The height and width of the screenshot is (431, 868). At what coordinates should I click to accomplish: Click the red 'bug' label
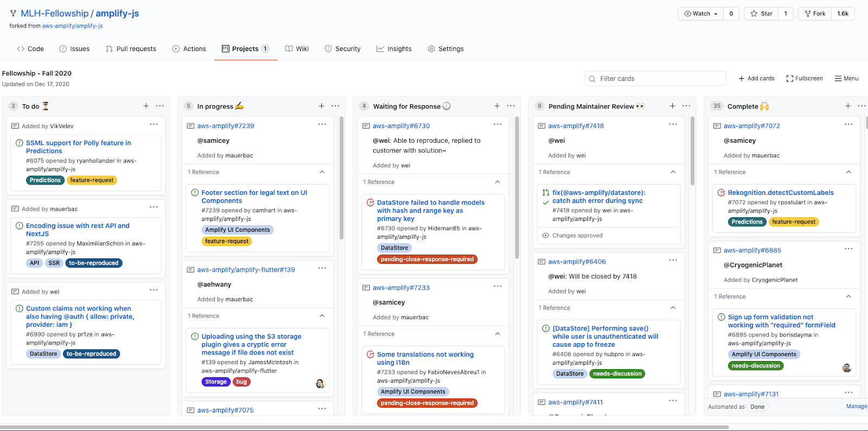[x=241, y=382]
